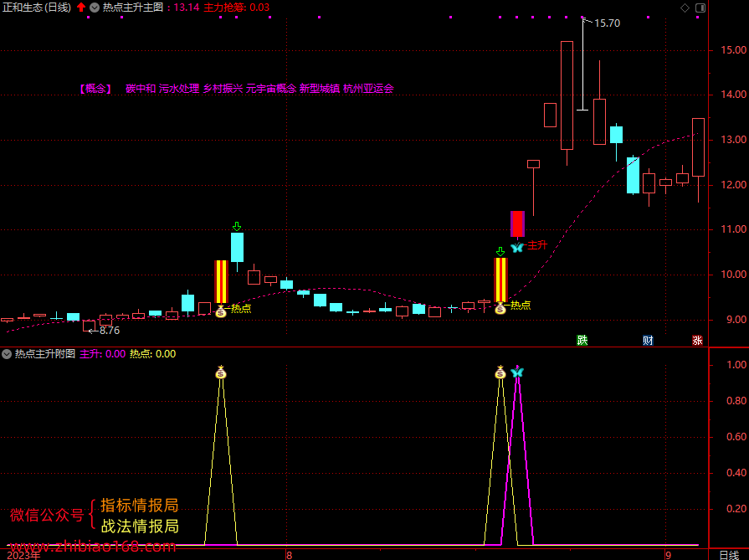Select the 新型城镇 concept tag
Image resolution: width=749 pixels, height=560 pixels.
click(320, 89)
